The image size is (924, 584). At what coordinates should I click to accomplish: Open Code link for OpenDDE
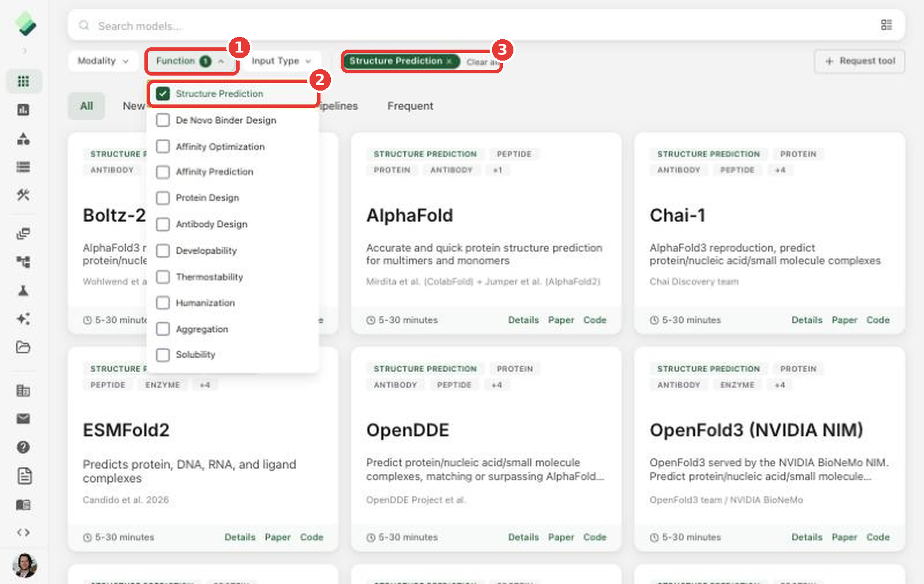[595, 537]
